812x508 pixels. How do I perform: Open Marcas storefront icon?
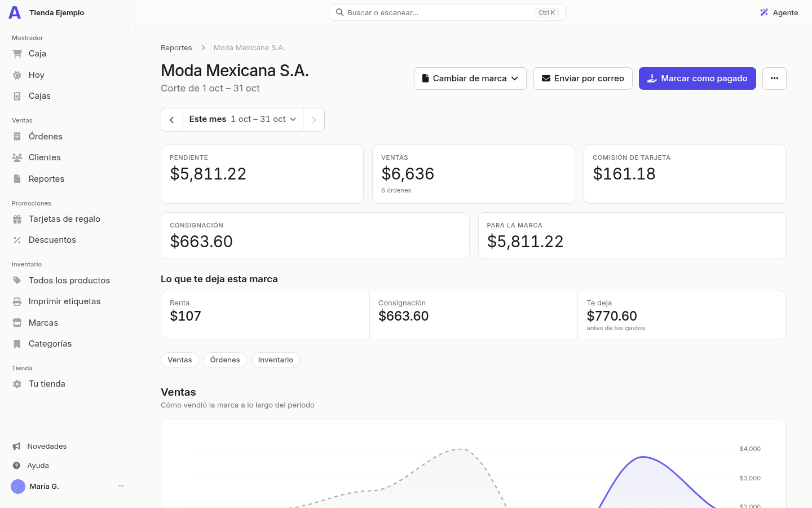pos(17,323)
